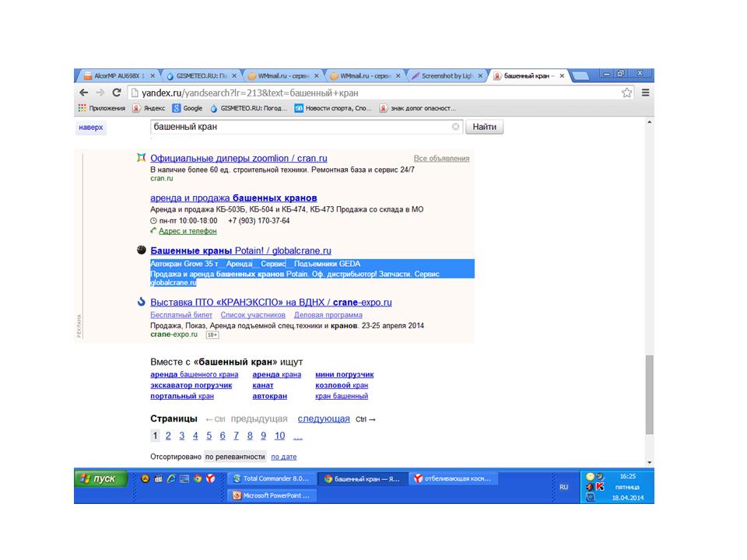
Task: Click the Kaspersky tray icon
Action: point(600,487)
